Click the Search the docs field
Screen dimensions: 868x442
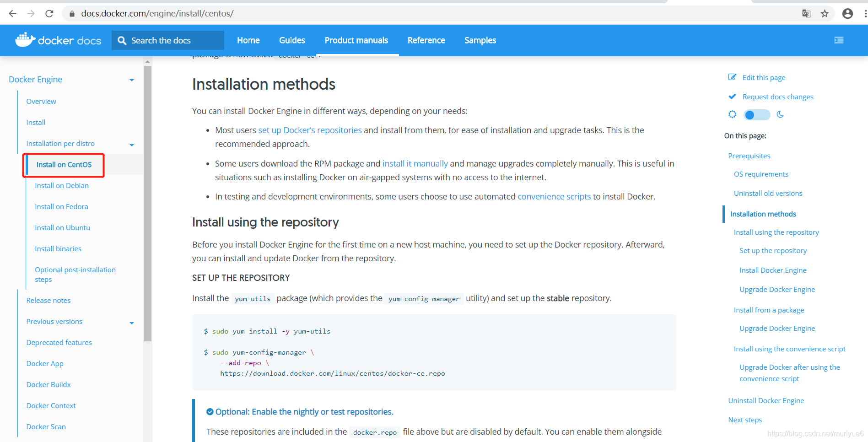click(x=168, y=40)
